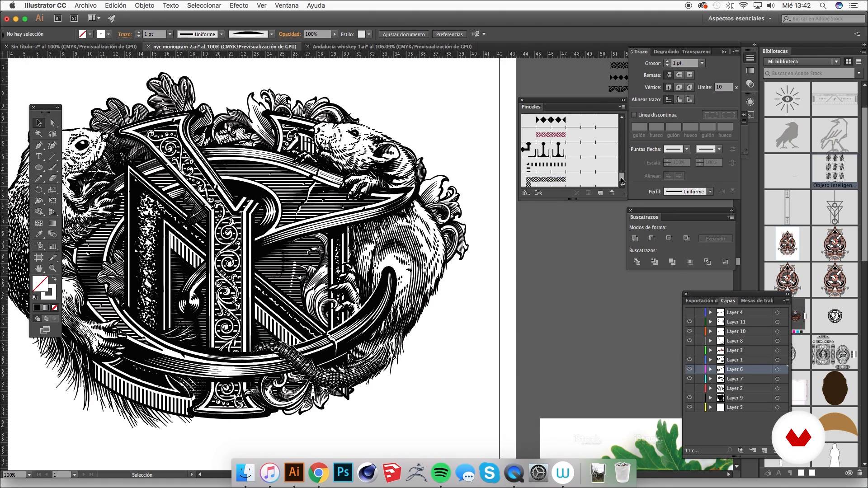
Task: Select the Pencil tool
Action: (39, 178)
